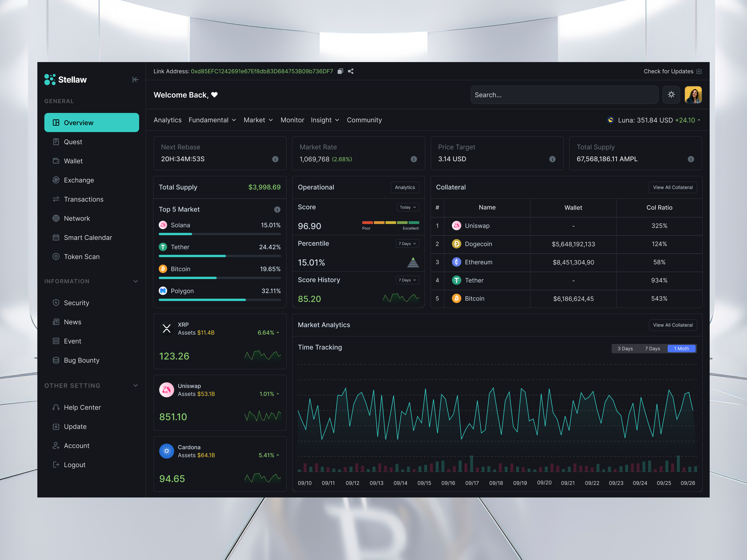The width and height of the screenshot is (747, 560).
Task: Switch to 3 Days in Time Tracking
Action: 625,348
